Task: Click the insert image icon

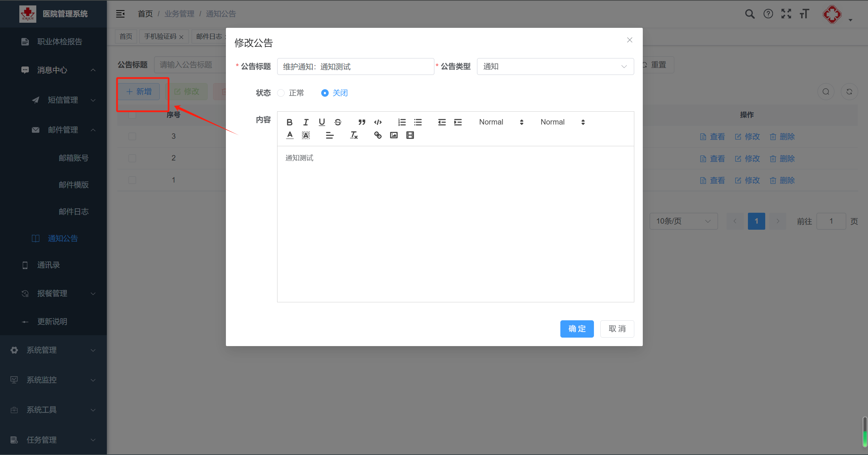Action: click(393, 135)
